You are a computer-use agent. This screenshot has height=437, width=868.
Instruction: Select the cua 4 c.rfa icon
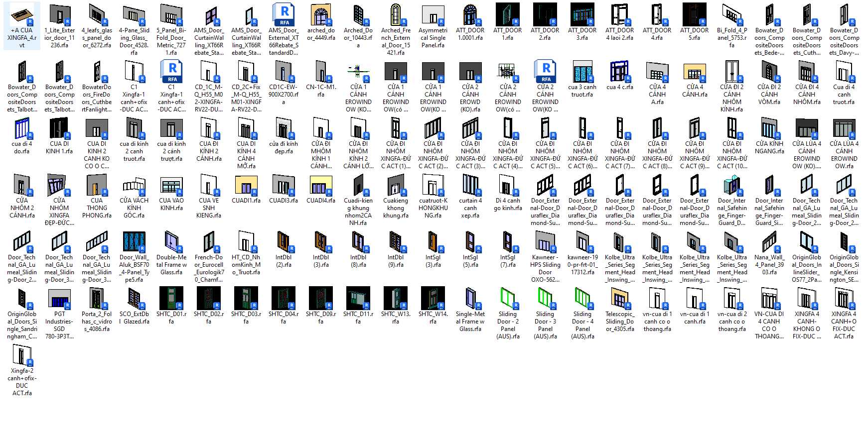(x=620, y=71)
